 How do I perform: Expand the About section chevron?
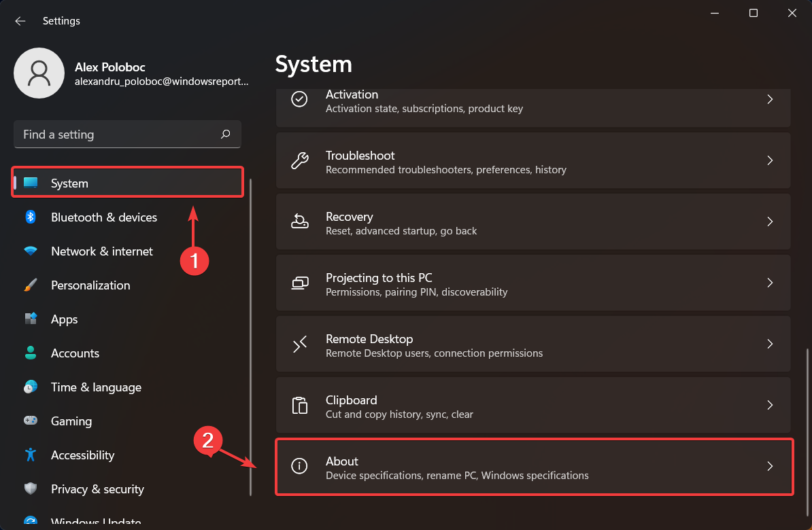pyautogui.click(x=770, y=466)
